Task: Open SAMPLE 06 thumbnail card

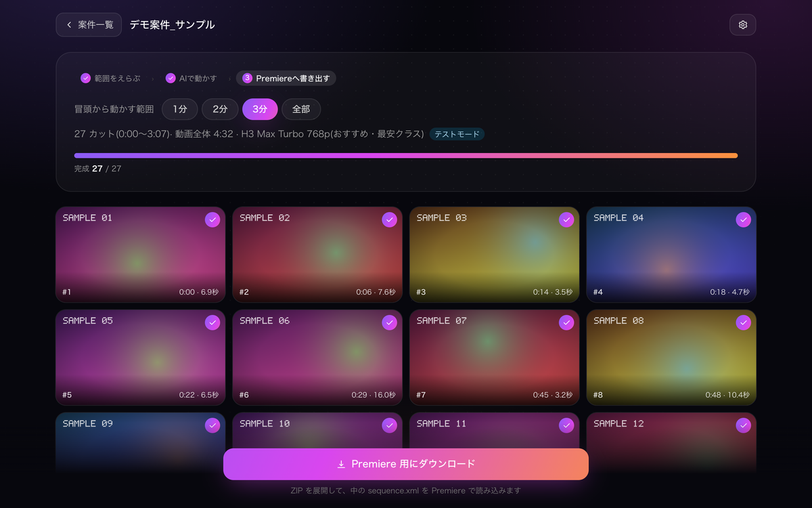Action: [x=317, y=358]
